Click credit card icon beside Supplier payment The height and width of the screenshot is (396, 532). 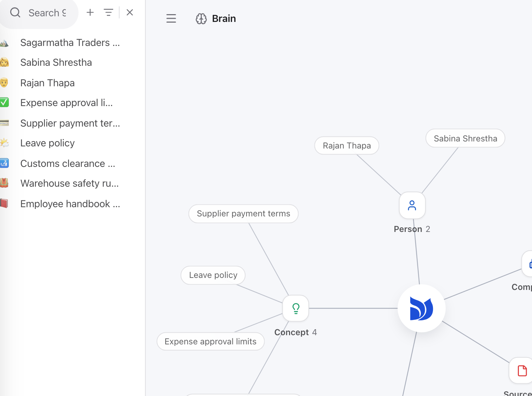(x=4, y=123)
